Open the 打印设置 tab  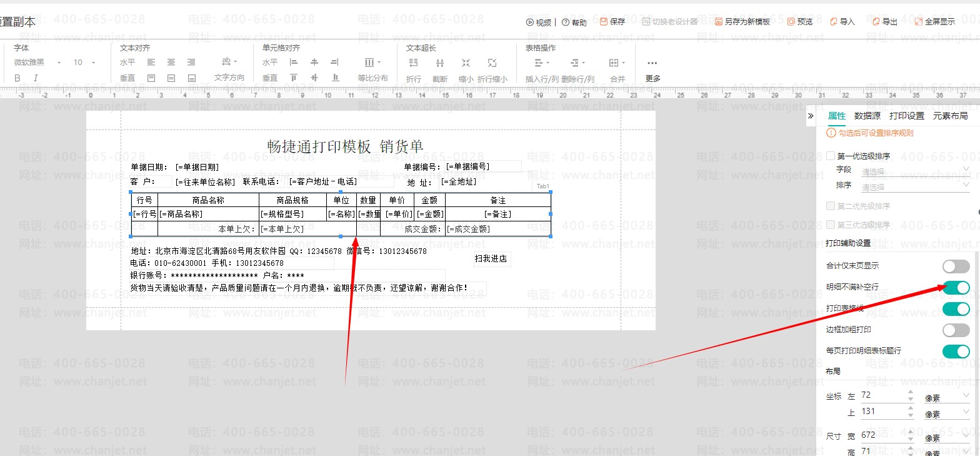[x=906, y=116]
